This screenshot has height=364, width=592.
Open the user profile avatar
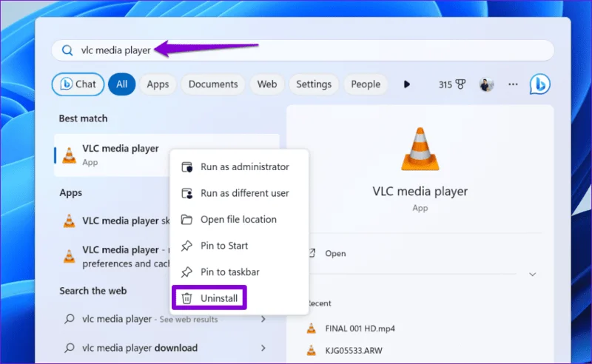point(487,84)
